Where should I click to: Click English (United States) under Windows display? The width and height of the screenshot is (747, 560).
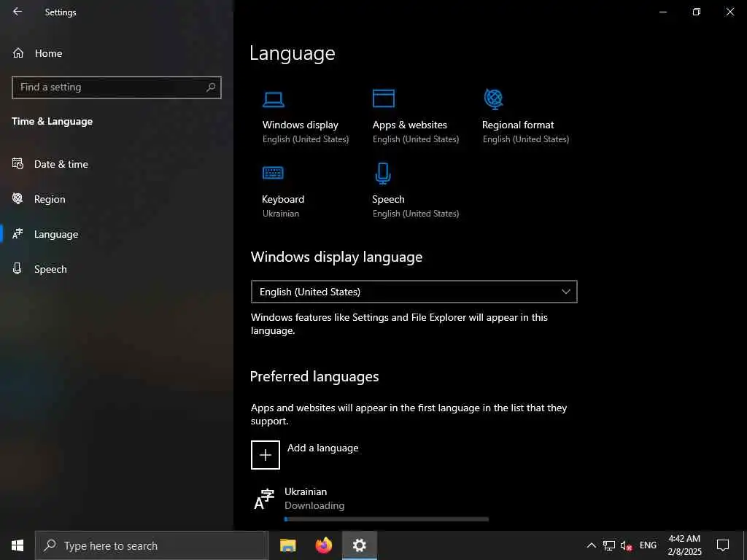(x=306, y=139)
